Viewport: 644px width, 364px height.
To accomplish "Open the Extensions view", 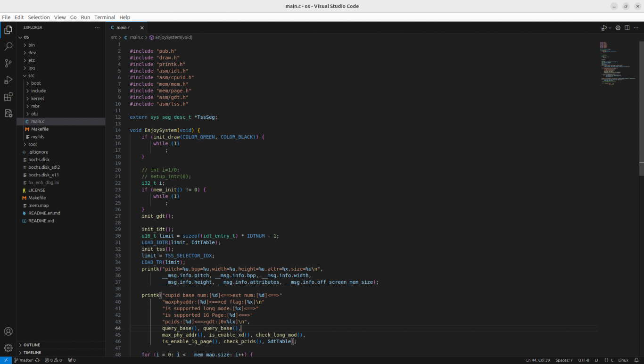I will pyautogui.click(x=8, y=97).
